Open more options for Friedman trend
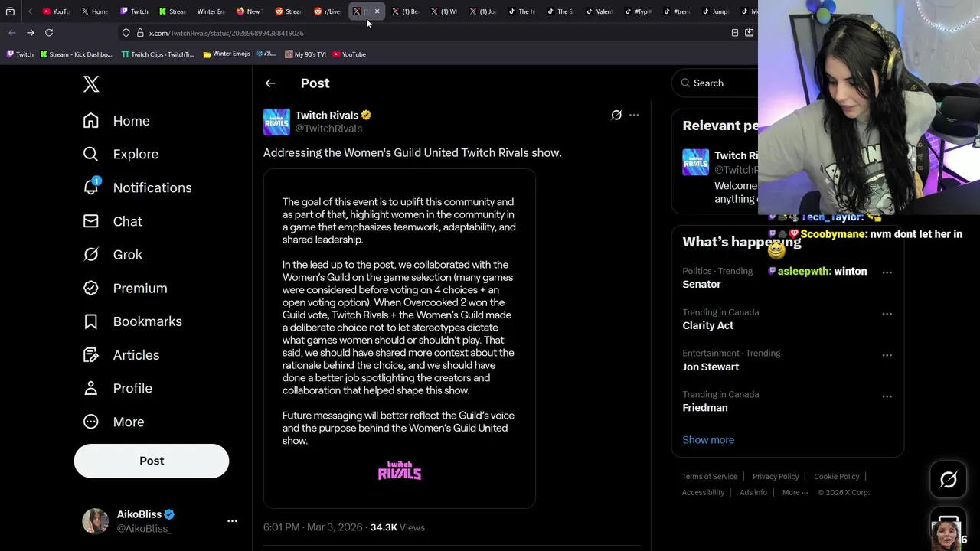 tap(887, 396)
